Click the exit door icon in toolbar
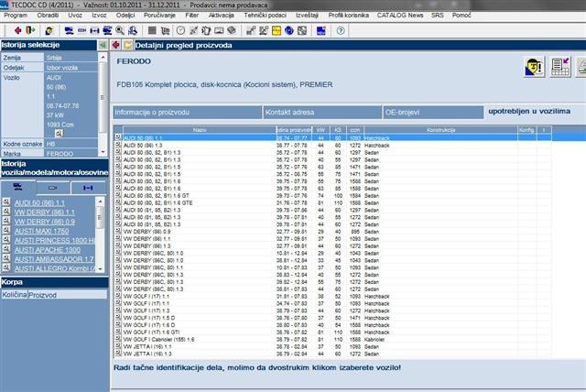 click(30, 30)
